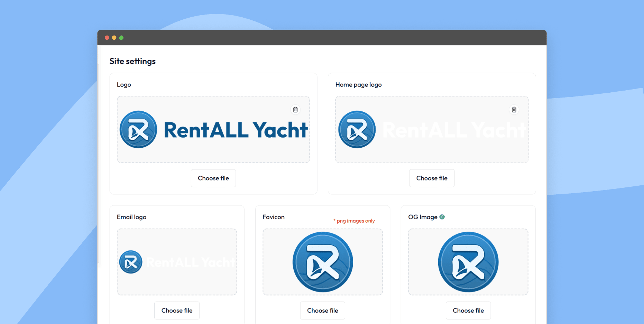Select the 'OG Image' label text
Viewport: 644px width, 324px height.
[x=423, y=217]
